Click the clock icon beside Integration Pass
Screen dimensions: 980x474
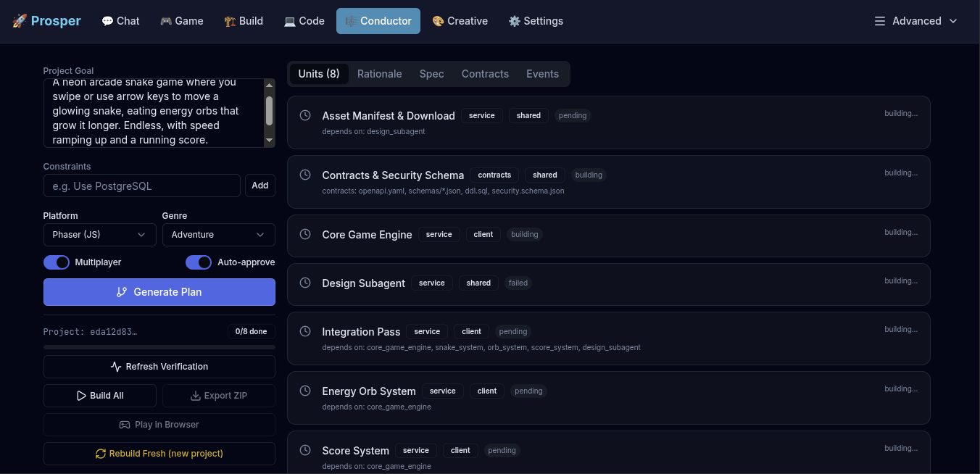(x=306, y=331)
